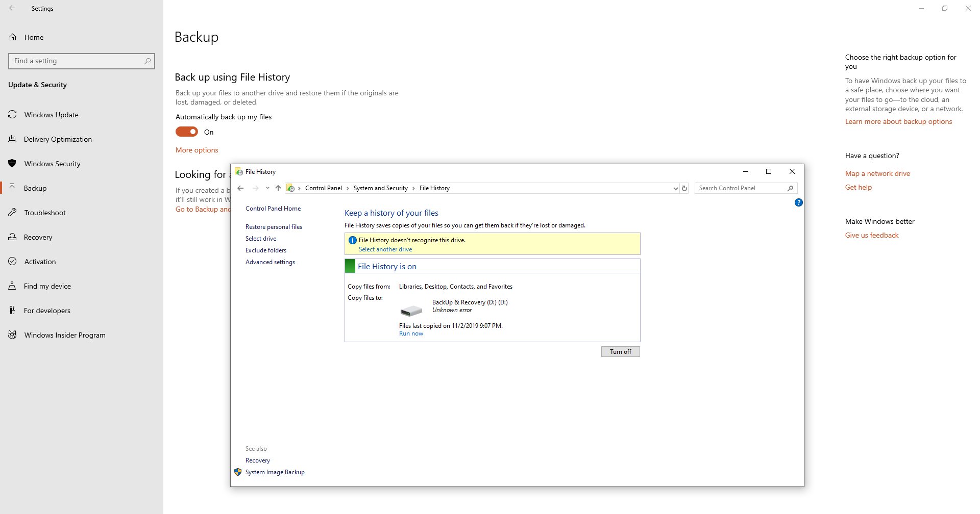Image resolution: width=980 pixels, height=514 pixels.
Task: Close the File History window
Action: pyautogui.click(x=792, y=171)
